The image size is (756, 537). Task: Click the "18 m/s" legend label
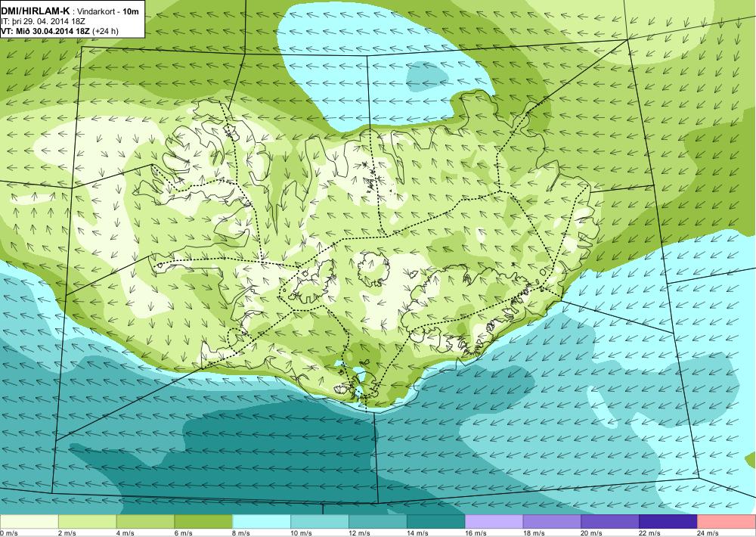click(534, 533)
